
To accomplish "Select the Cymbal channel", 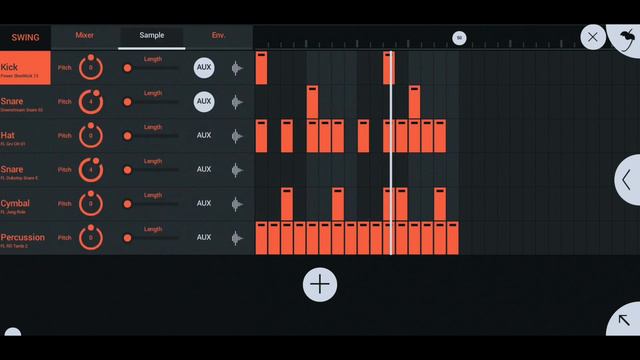I will point(25,204).
